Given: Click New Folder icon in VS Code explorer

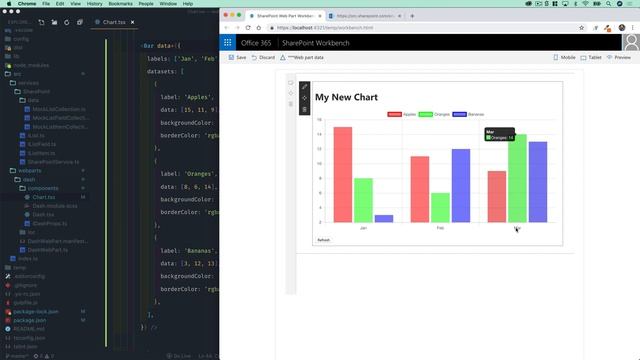Looking at the screenshot, I should (x=54, y=22).
